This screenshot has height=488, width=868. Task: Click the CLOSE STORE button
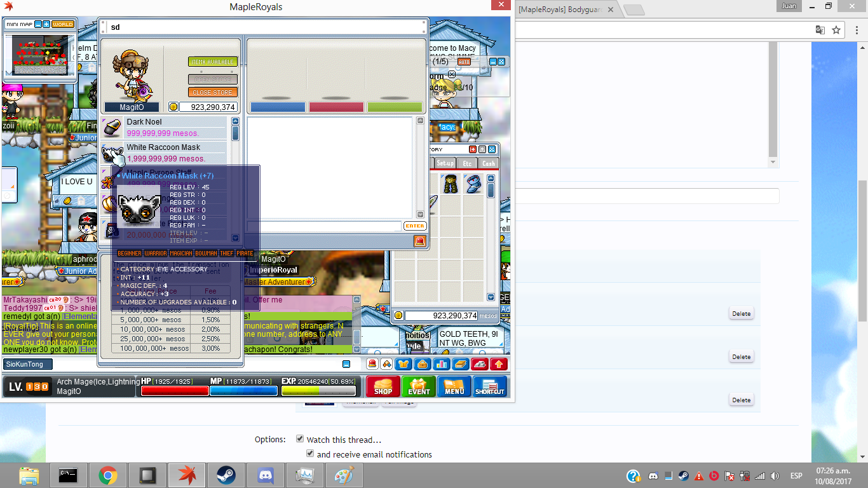pyautogui.click(x=213, y=92)
